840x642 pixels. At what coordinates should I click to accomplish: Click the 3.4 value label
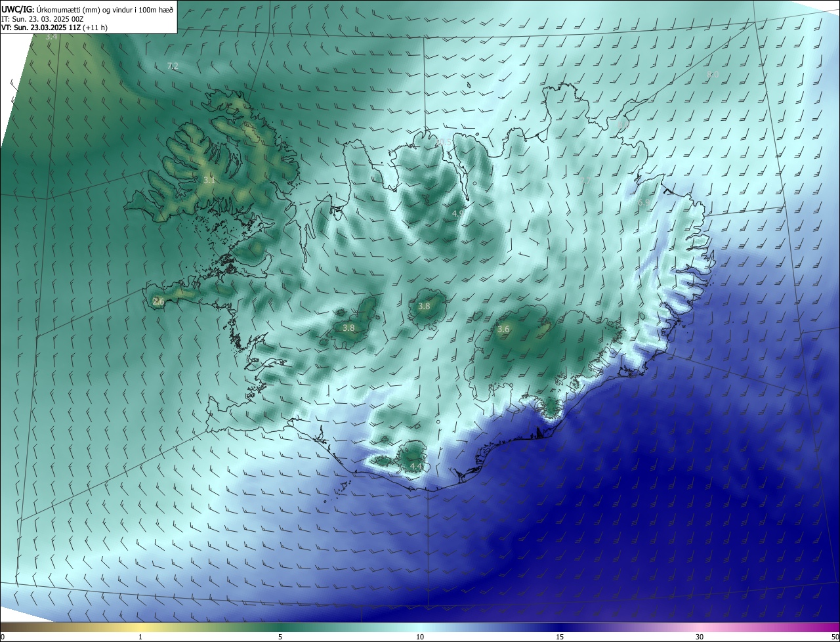pos(52,37)
